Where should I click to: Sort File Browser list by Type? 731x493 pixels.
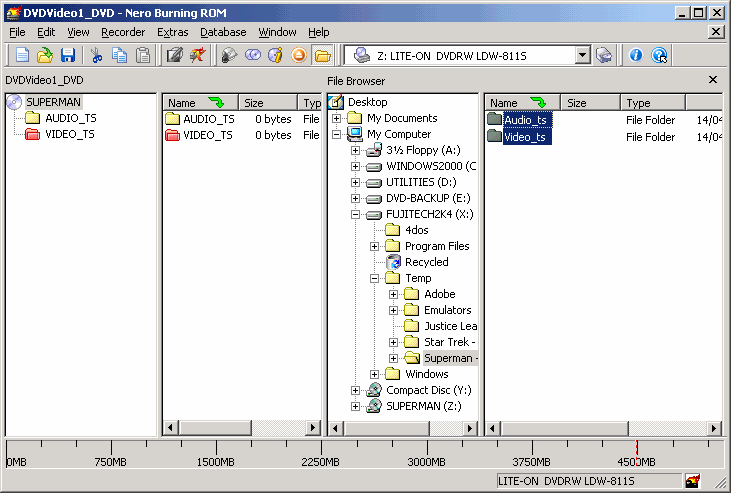[653, 103]
